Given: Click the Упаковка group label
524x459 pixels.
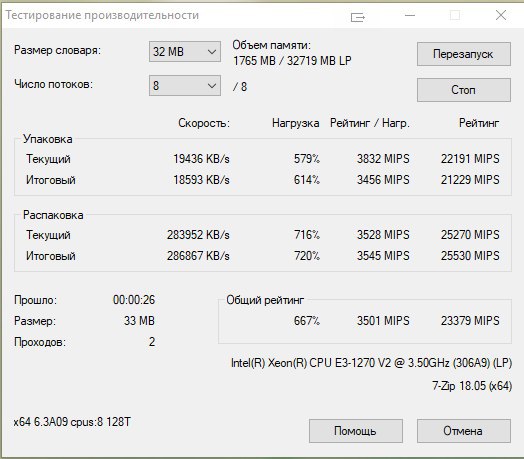Looking at the screenshot, I should click(47, 139).
